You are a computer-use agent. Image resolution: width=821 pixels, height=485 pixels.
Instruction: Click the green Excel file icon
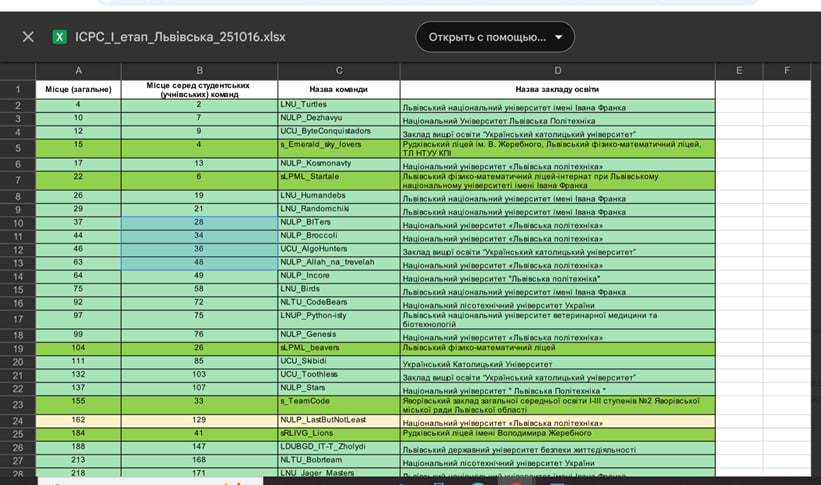59,37
